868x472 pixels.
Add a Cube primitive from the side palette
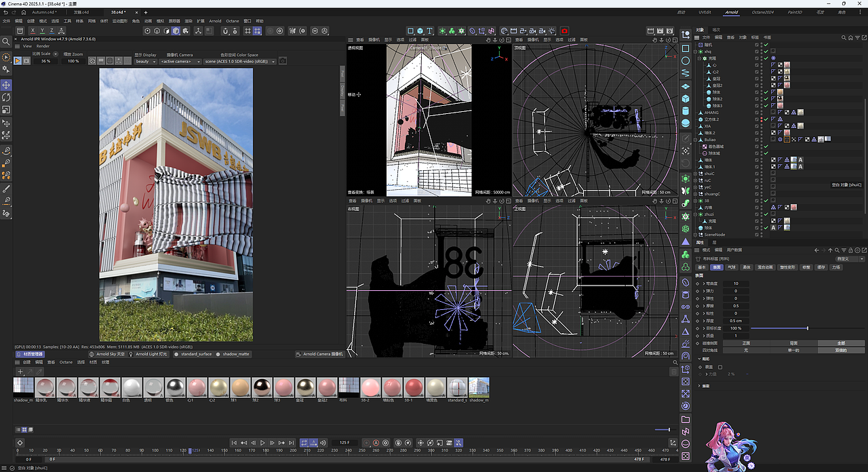[x=686, y=99]
